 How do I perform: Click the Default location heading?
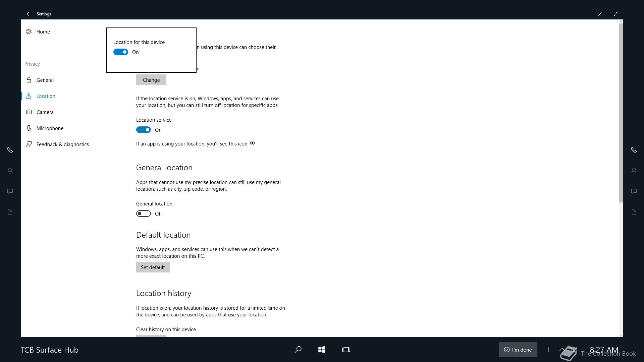163,235
